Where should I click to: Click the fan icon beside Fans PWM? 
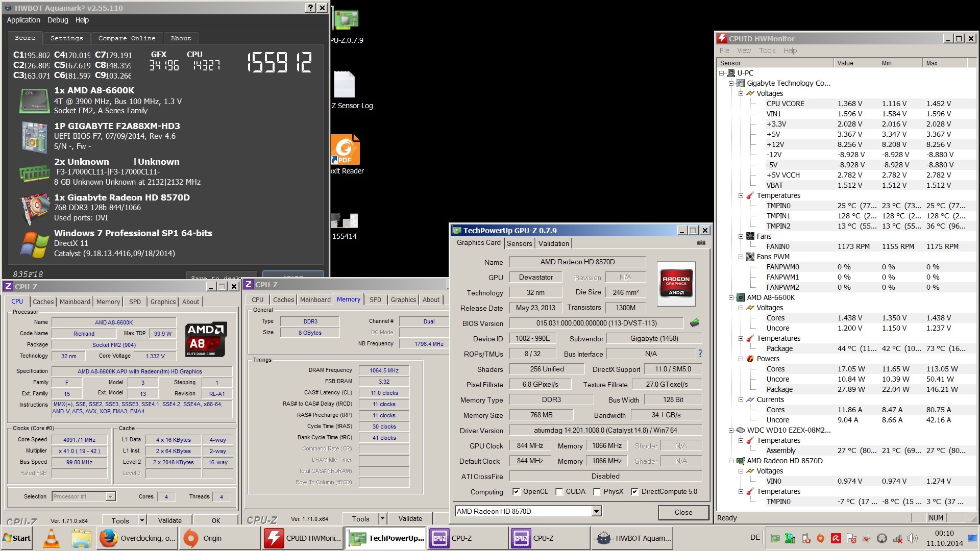[750, 257]
